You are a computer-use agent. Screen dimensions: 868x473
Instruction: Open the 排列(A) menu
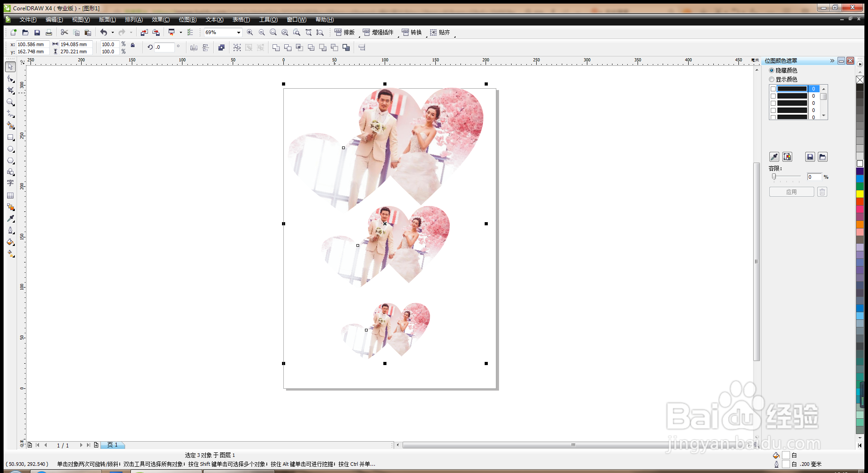(134, 20)
